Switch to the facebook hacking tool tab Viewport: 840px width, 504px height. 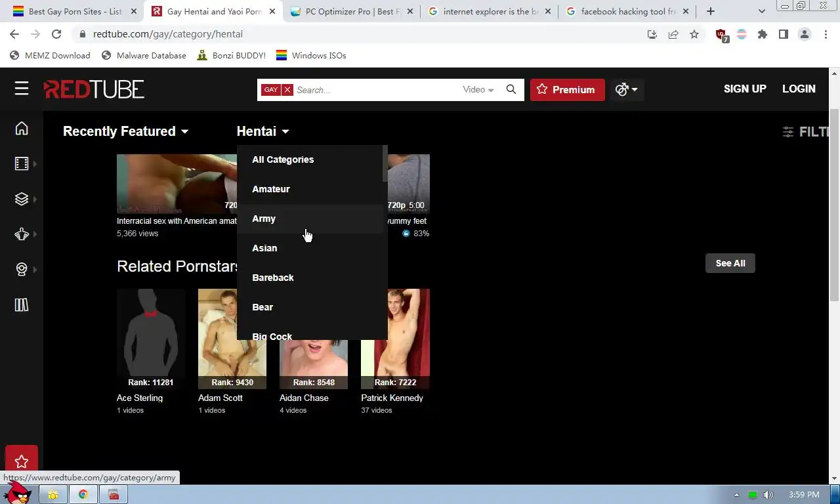point(628,11)
